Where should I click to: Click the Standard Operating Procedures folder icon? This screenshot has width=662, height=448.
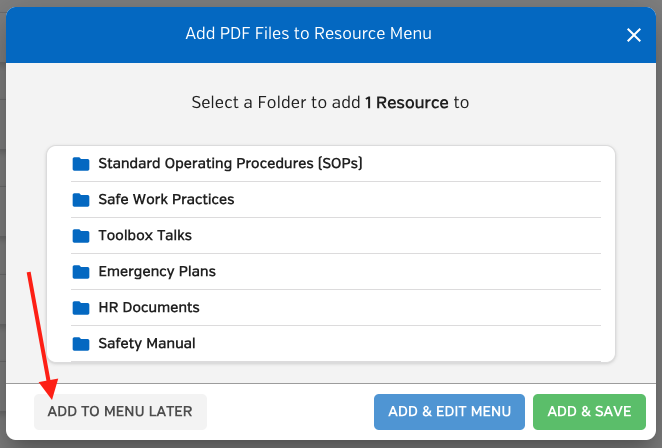[81, 164]
